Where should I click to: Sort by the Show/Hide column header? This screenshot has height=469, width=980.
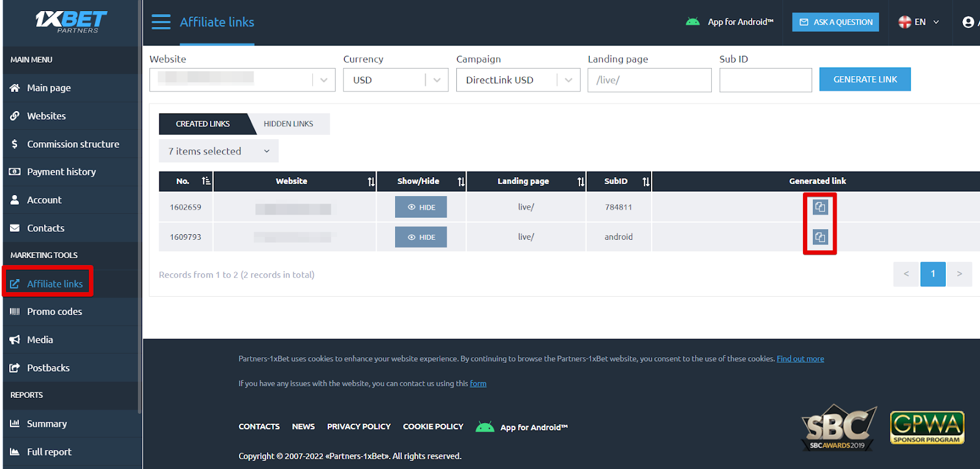click(461, 181)
